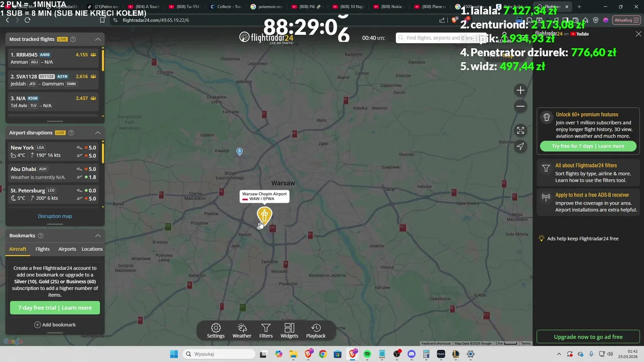Screen dimensions: 644x362
Task: Click the blue marker near Klaudyn
Action: pos(239,151)
